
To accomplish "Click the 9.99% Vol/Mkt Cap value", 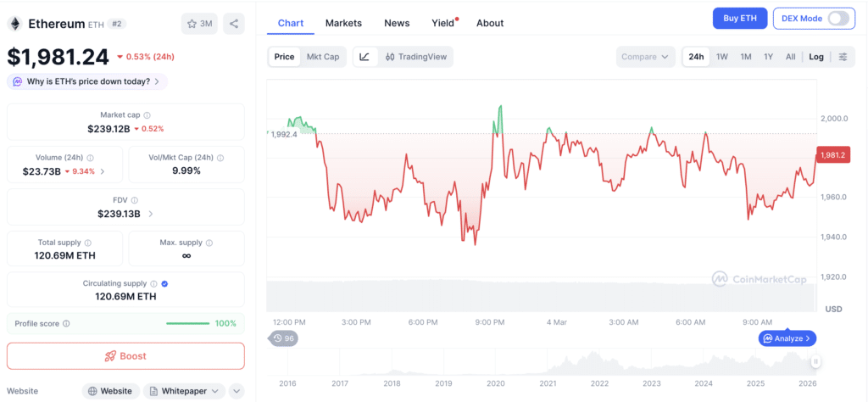I will click(x=186, y=170).
